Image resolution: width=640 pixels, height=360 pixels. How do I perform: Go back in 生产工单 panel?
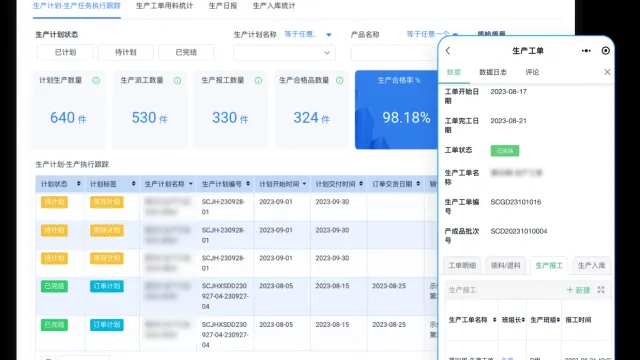click(448, 51)
